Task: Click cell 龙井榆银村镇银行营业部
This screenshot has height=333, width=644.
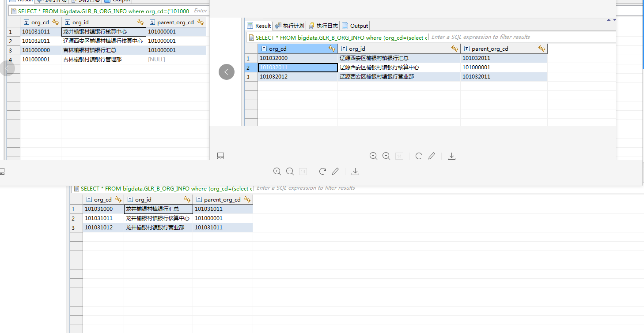Action: (x=158, y=228)
